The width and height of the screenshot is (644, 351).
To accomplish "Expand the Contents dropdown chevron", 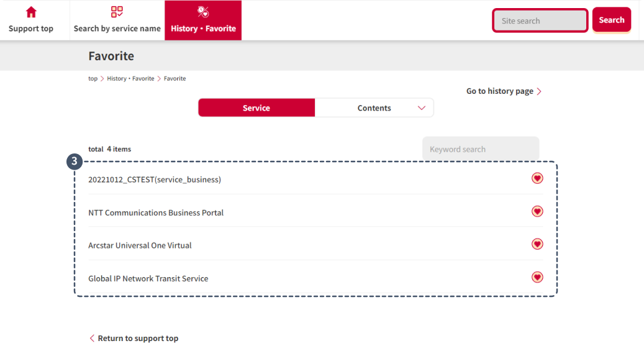I will [422, 107].
